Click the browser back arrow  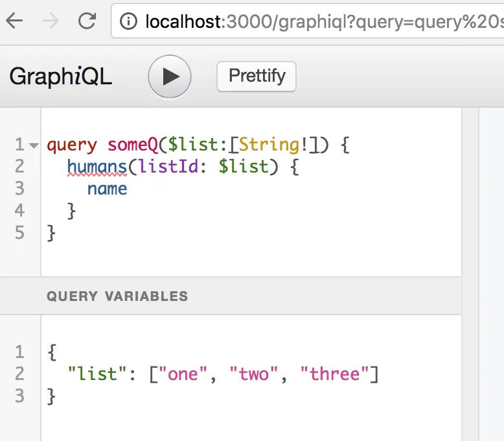pyautogui.click(x=14, y=21)
